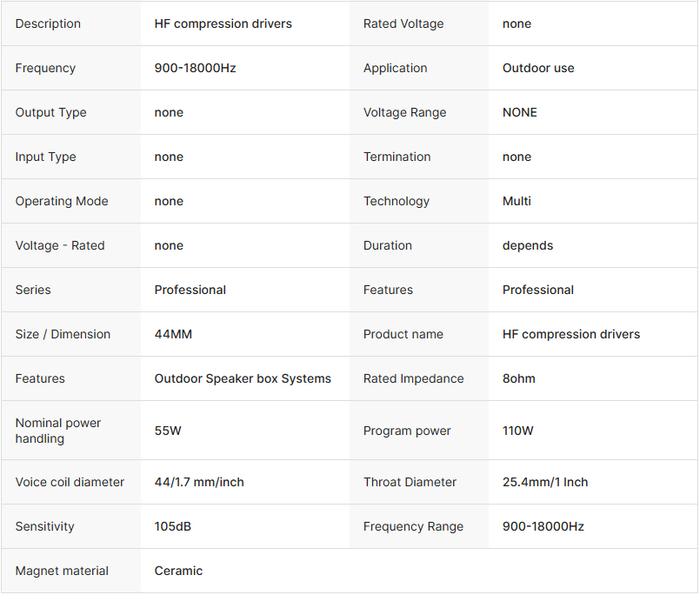The image size is (700, 595).
Task: Click the "Termination" label cell
Action: point(397,157)
